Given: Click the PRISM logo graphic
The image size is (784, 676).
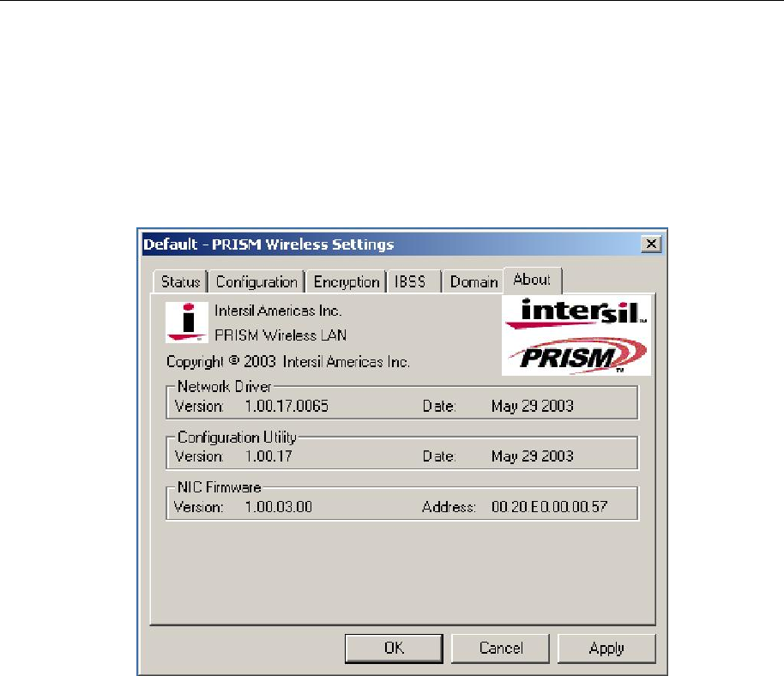Looking at the screenshot, I should pyautogui.click(x=577, y=355).
